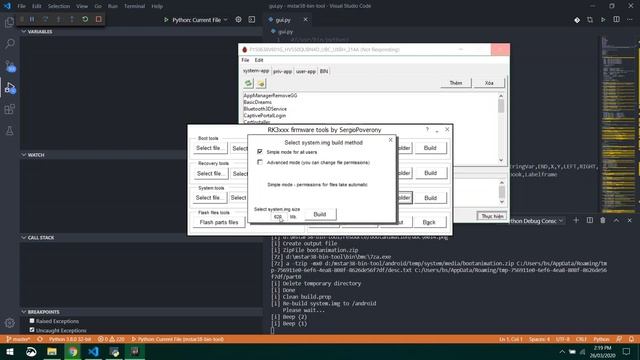Open the status bar notifications bell

(631, 339)
